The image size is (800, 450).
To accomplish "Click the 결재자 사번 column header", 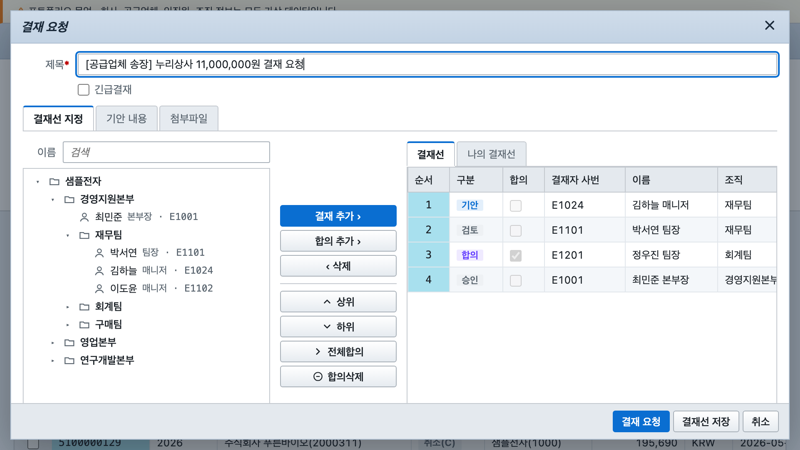I will (x=585, y=180).
